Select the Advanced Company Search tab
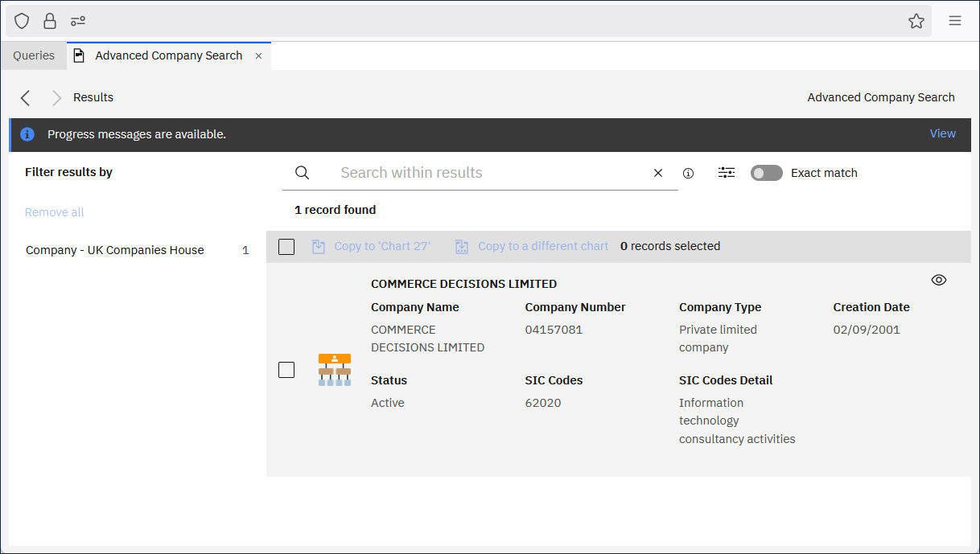Image resolution: width=980 pixels, height=554 pixels. pos(169,55)
